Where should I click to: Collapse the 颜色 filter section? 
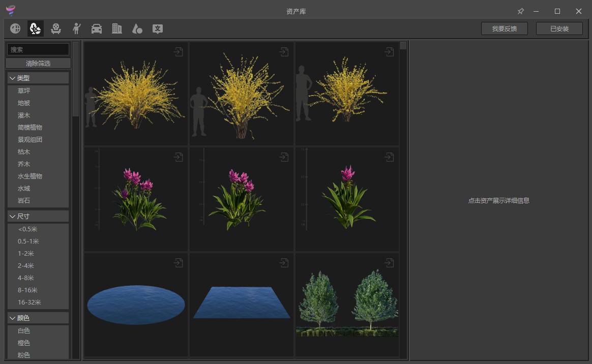coord(22,317)
